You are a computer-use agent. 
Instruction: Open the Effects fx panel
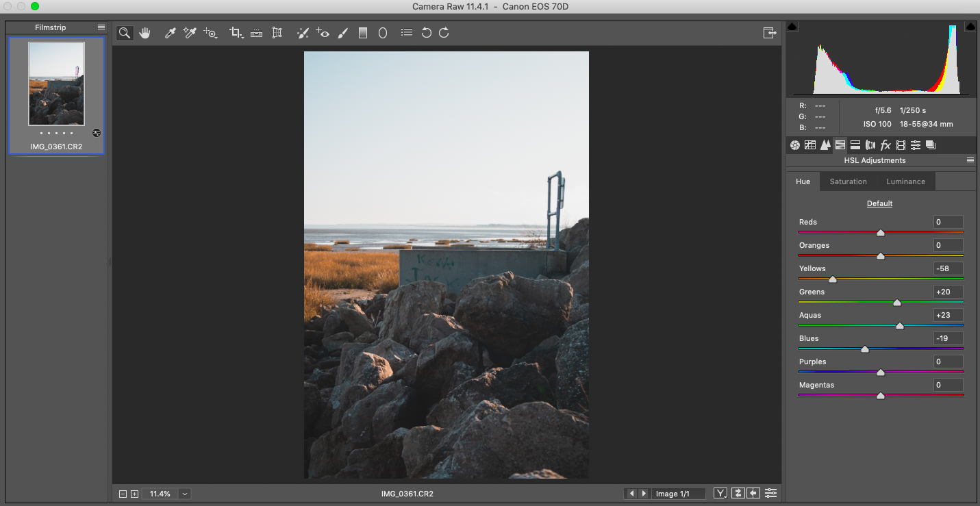pyautogui.click(x=885, y=145)
